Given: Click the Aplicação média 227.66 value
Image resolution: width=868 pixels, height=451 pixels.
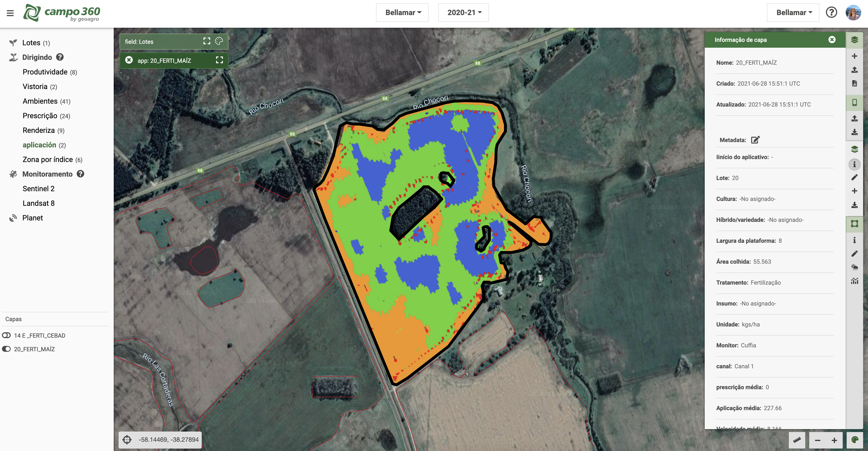Looking at the screenshot, I should click(x=773, y=408).
